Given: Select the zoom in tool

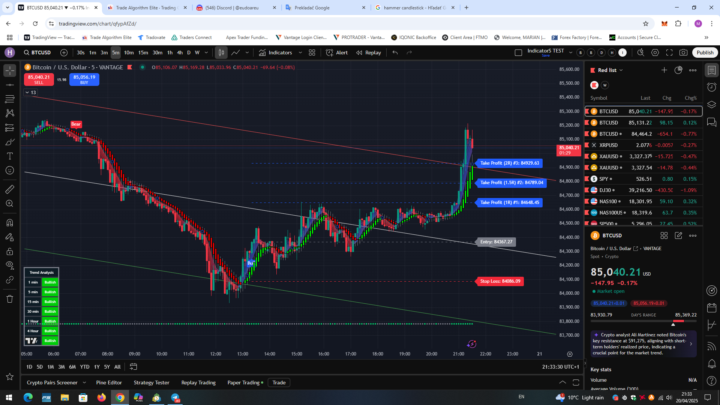Looking at the screenshot, I should [10, 203].
